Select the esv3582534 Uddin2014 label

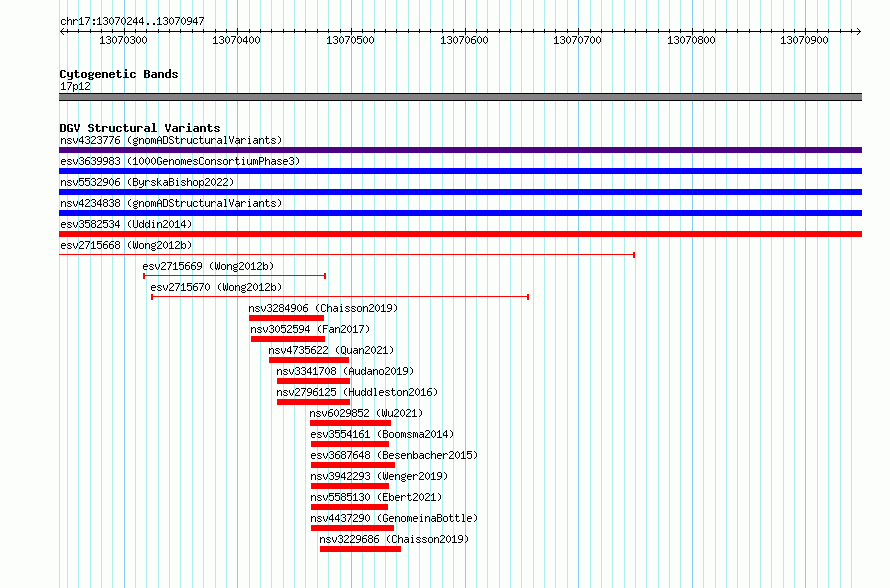pyautogui.click(x=126, y=224)
